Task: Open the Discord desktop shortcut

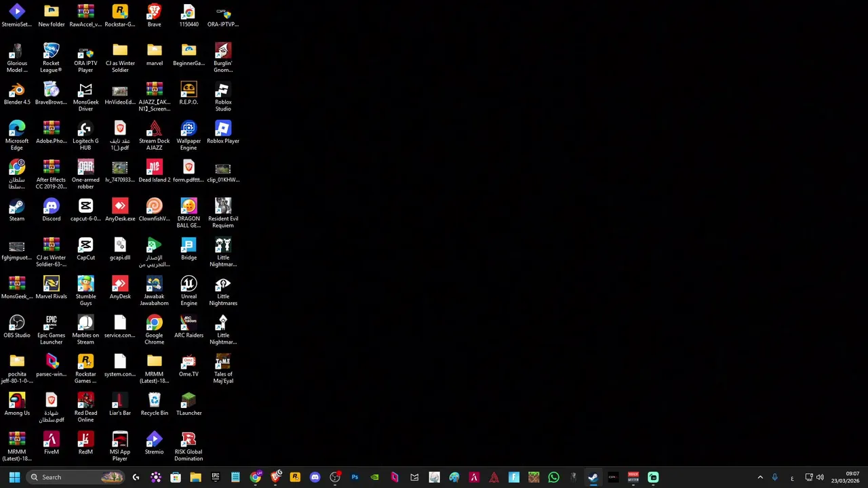Action: (51, 210)
